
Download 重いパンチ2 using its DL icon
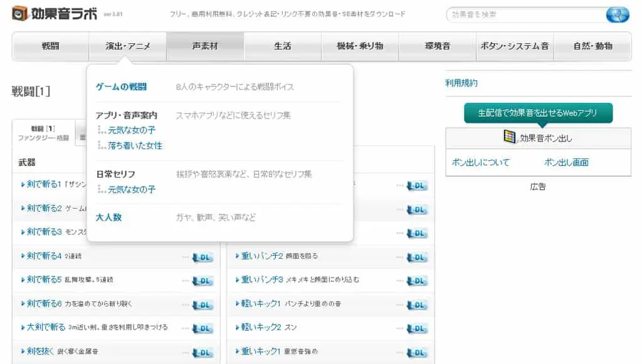tap(417, 257)
